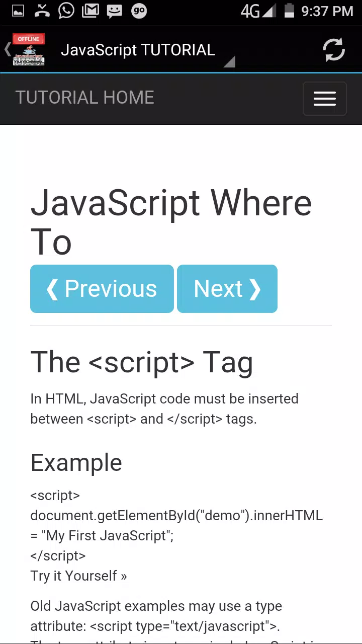Go to TUTORIAL HOME
Image resolution: width=362 pixels, height=644 pixels.
tap(85, 98)
